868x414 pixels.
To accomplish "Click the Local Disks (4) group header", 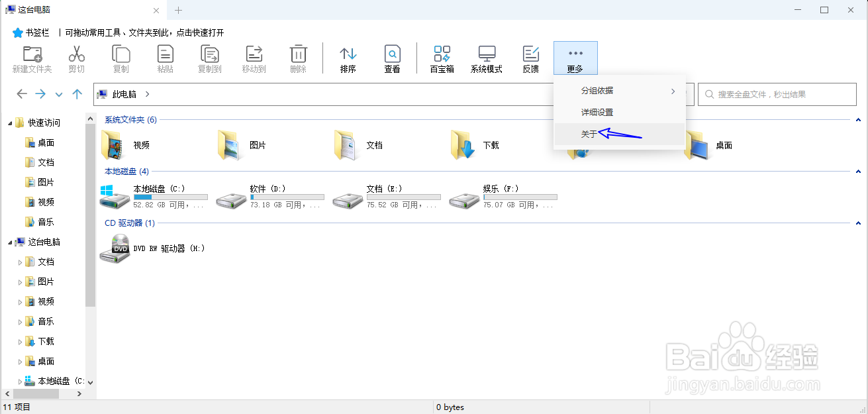I will 127,172.
